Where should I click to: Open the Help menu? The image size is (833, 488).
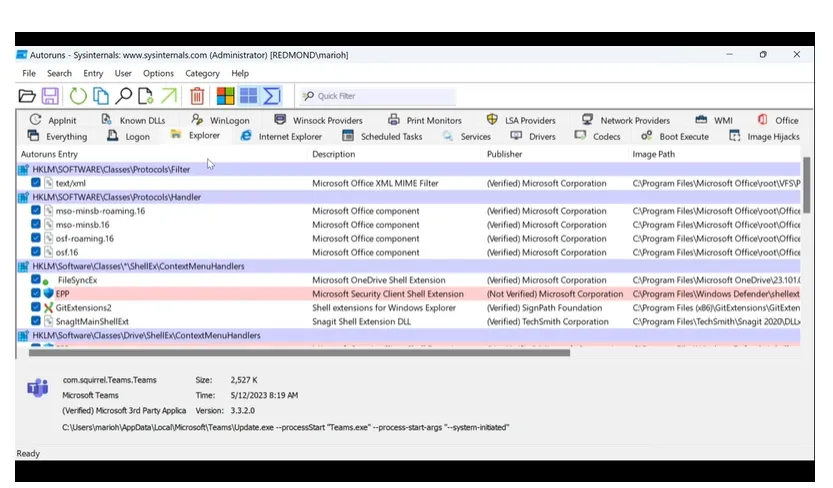pyautogui.click(x=240, y=73)
